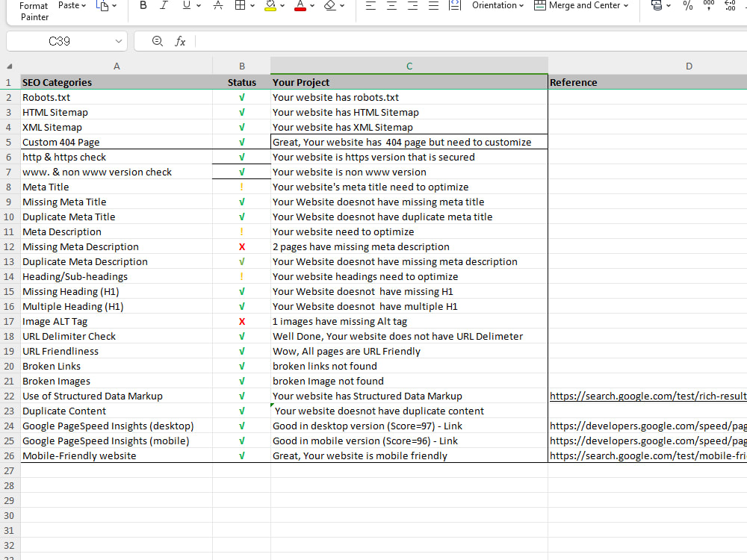747x560 pixels.
Task: Open the Paste dropdown
Action: pyautogui.click(x=72, y=5)
